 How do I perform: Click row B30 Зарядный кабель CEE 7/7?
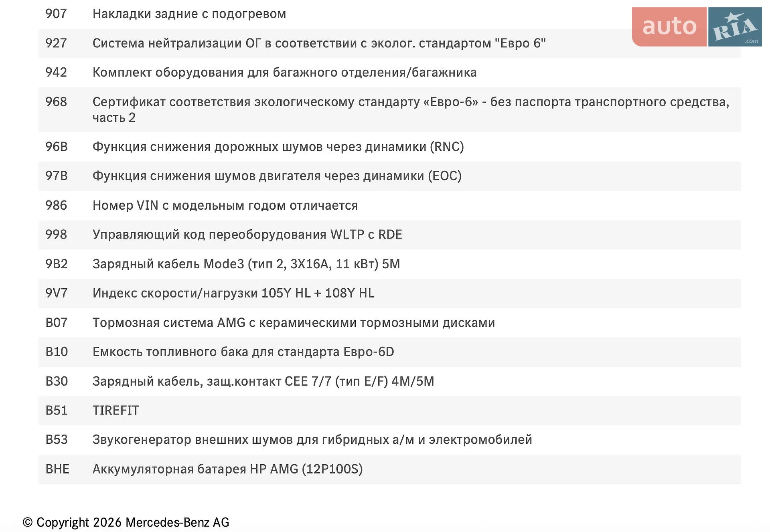point(389,381)
